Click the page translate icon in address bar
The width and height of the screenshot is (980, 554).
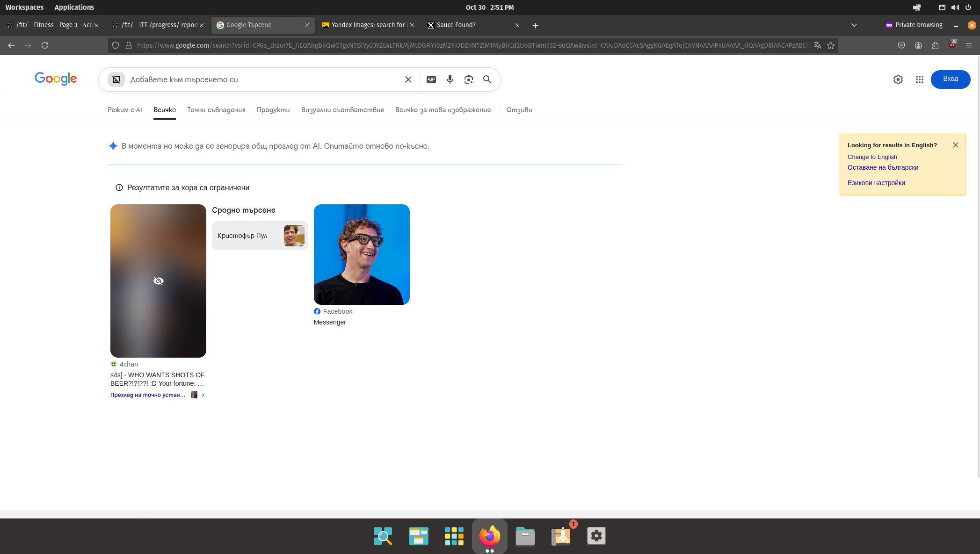coord(817,45)
